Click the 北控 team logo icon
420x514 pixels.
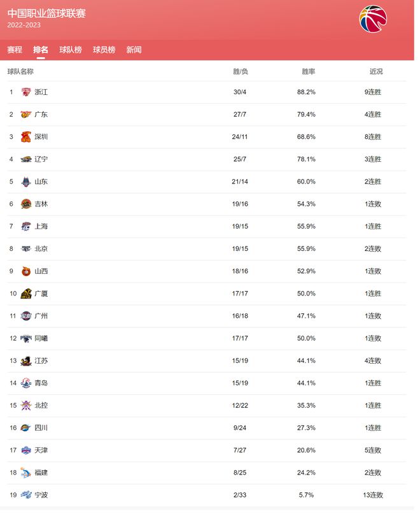click(x=26, y=406)
